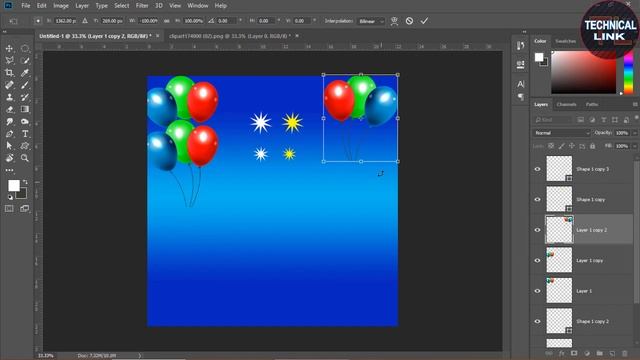Open the blend mode Normal dropdown

pyautogui.click(x=561, y=133)
